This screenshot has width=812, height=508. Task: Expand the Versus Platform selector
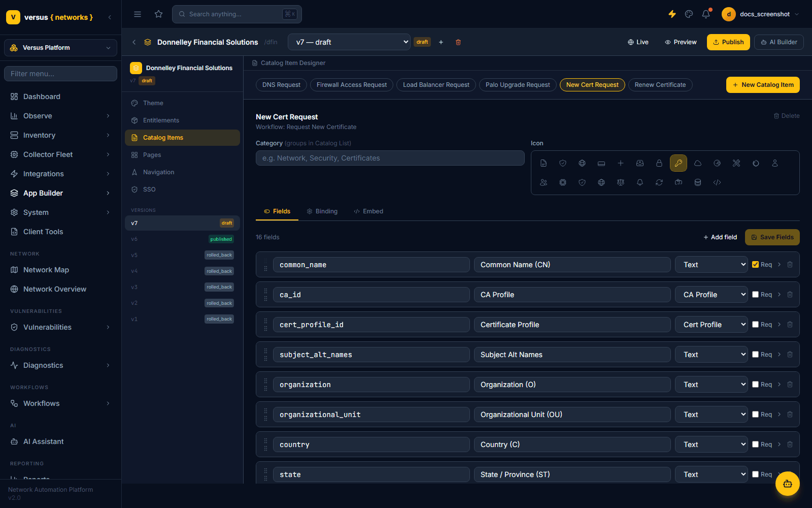coord(61,48)
